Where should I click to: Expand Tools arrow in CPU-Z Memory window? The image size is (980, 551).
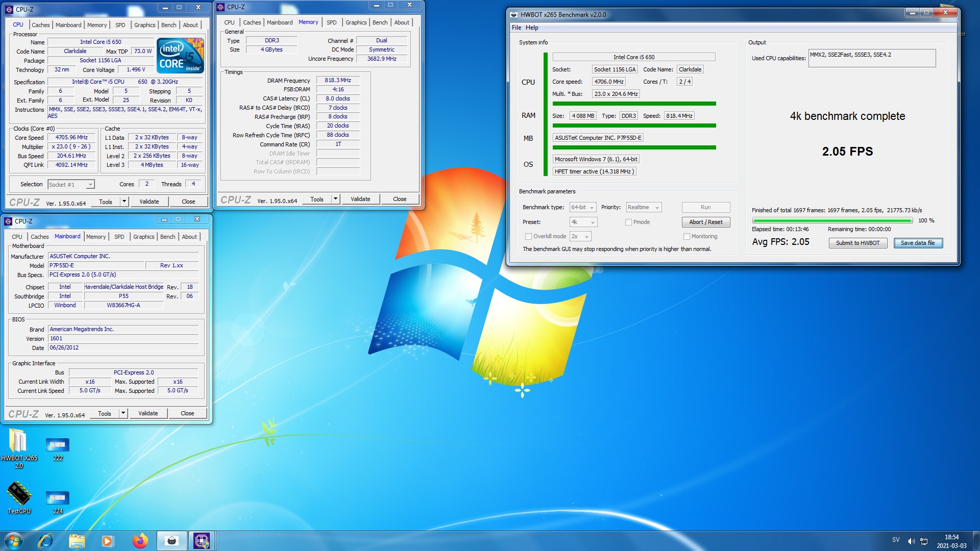(335, 199)
